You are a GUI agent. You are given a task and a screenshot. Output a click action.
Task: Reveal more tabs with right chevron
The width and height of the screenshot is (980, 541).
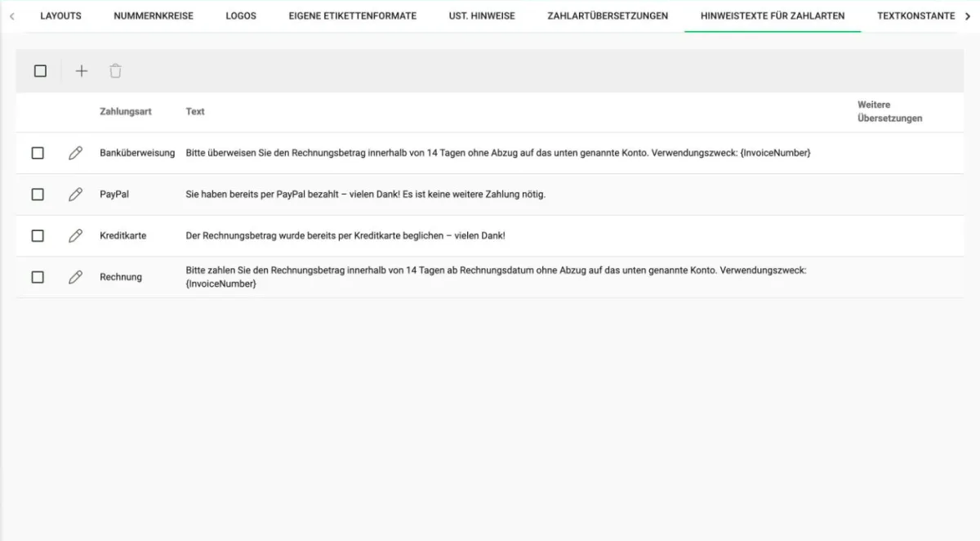click(968, 16)
